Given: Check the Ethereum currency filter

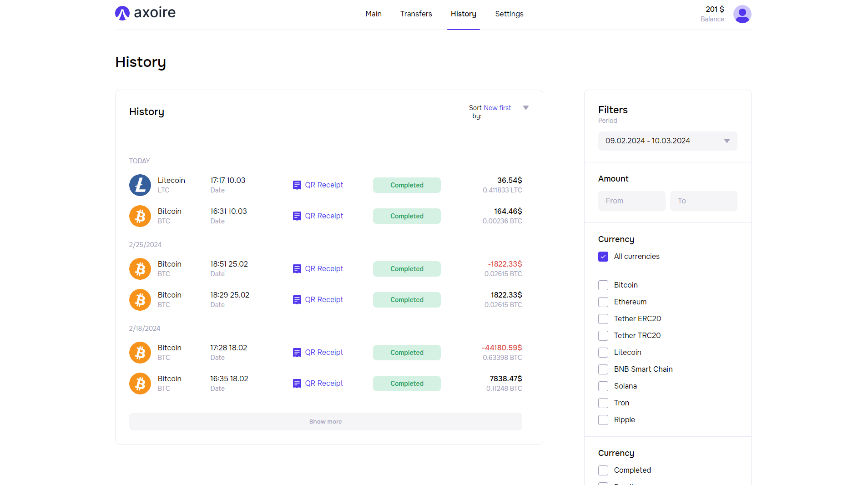Looking at the screenshot, I should coord(603,302).
